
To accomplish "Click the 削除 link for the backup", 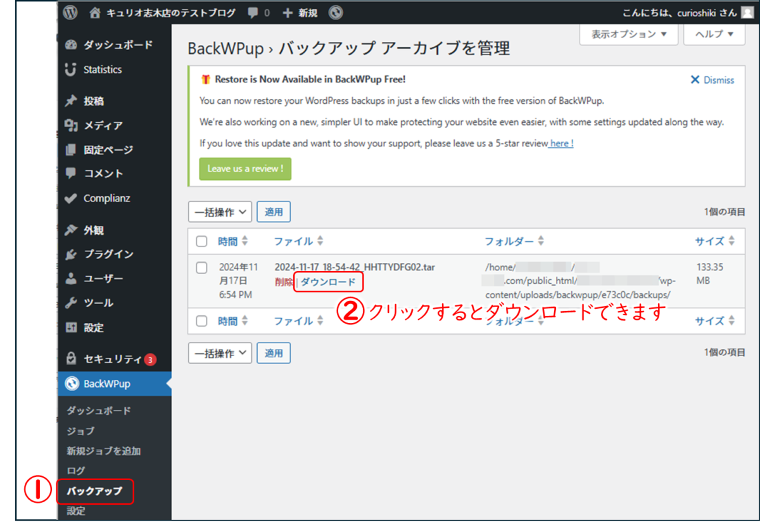I will click(284, 282).
